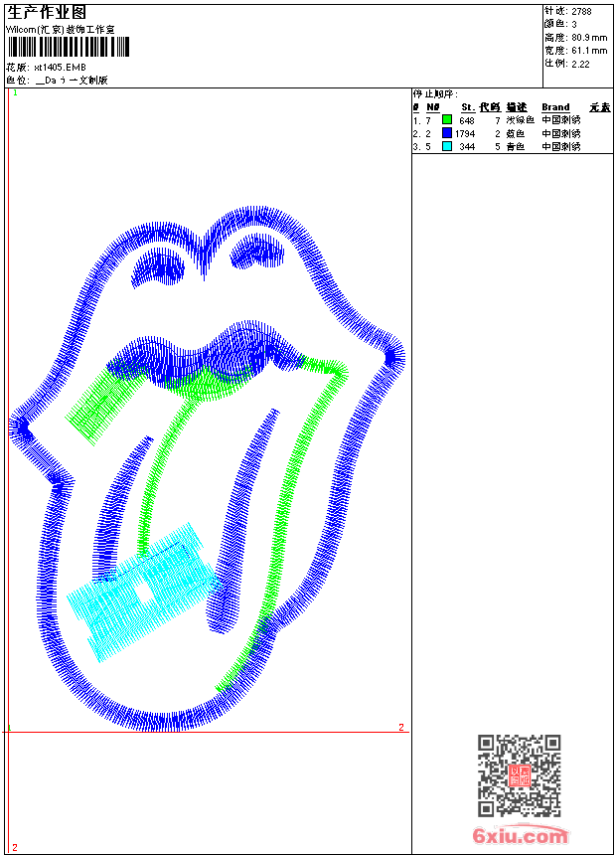Select the 色位 colorway line
The height and width of the screenshot is (855, 616).
pyautogui.click(x=57, y=81)
